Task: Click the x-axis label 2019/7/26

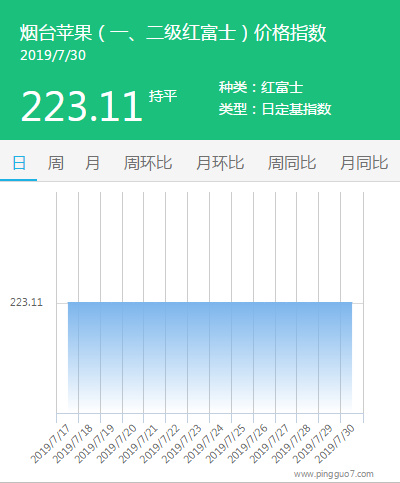Action: tap(249, 444)
